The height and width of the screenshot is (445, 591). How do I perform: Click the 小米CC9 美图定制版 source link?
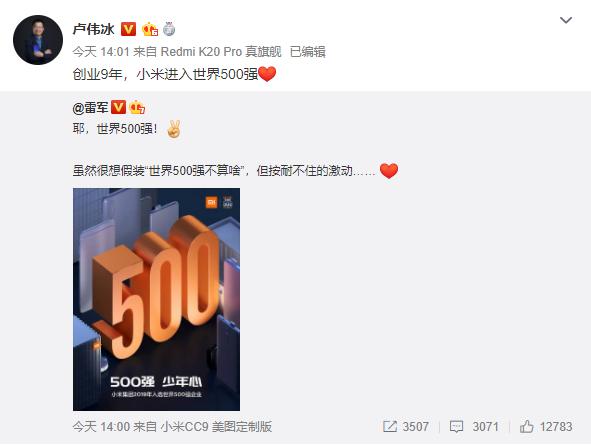[216, 427]
